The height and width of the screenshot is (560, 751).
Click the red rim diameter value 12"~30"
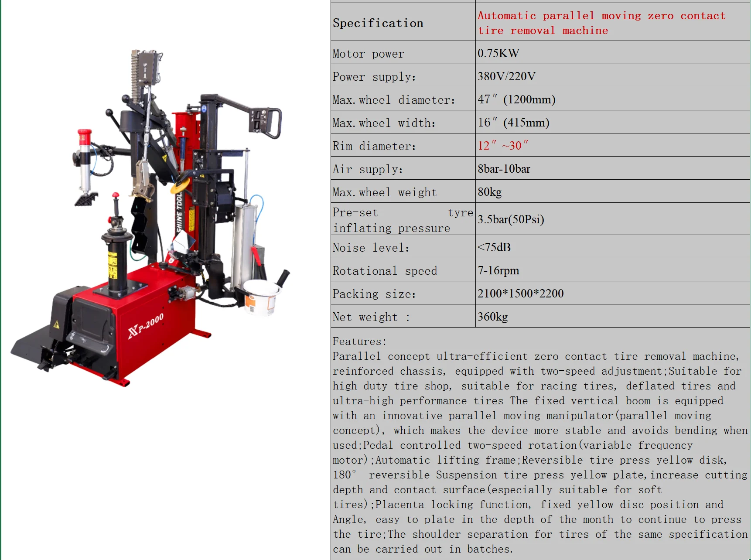pos(502,145)
